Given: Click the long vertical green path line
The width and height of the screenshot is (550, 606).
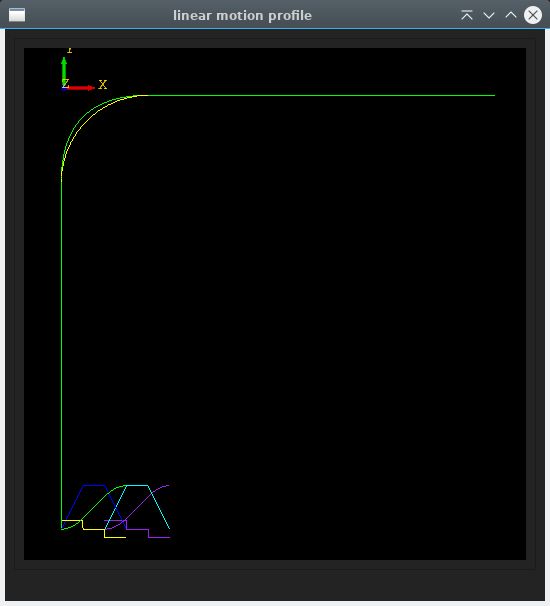Looking at the screenshot, I should [61, 348].
